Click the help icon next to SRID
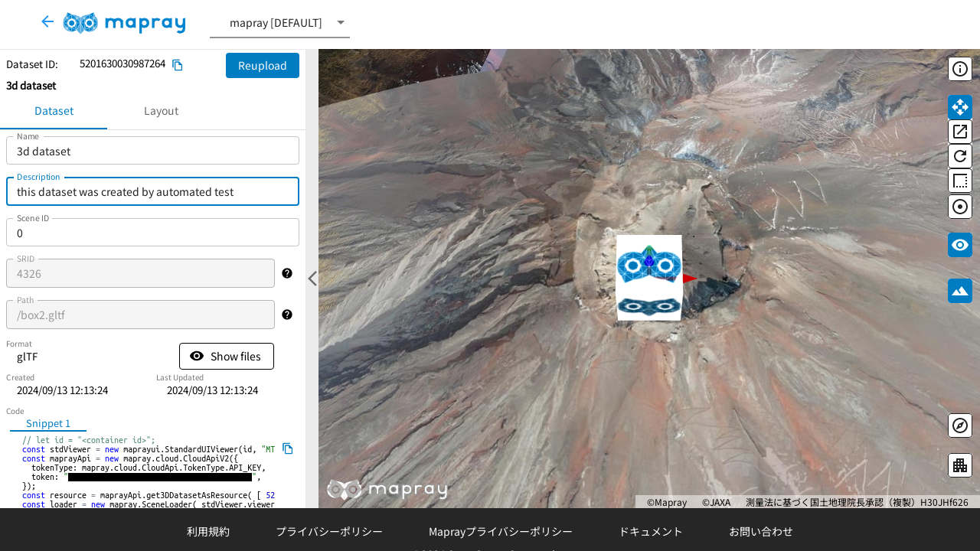 point(287,273)
